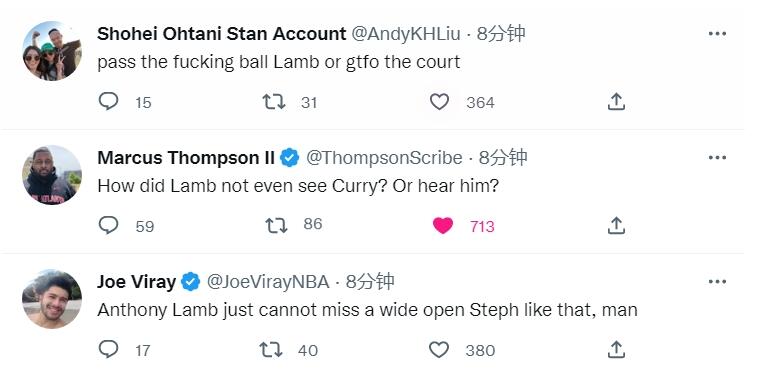
Task: View the Joe Viray profile picture
Action: coord(52,298)
